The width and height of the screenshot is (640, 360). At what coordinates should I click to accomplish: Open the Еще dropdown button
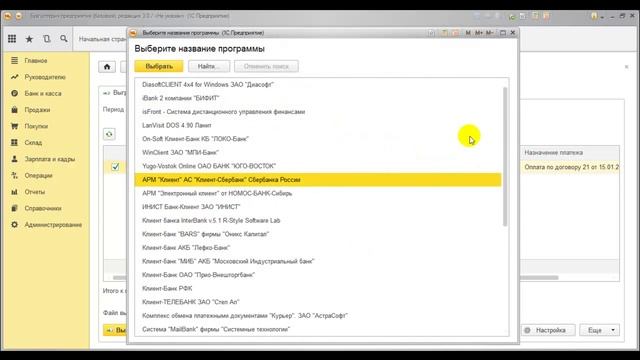tap(599, 330)
